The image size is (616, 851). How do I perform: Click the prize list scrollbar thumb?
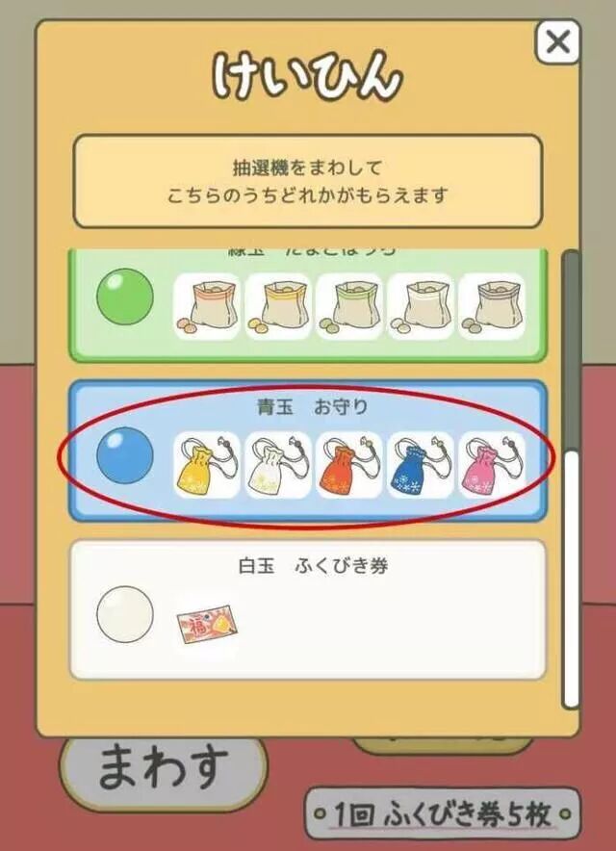[571, 579]
